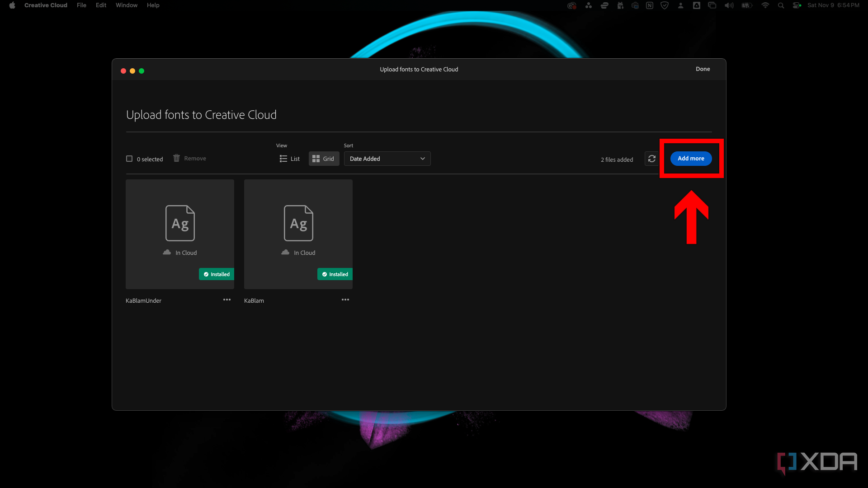Click the shield icon in menu bar
868x488 pixels.
click(665, 5)
